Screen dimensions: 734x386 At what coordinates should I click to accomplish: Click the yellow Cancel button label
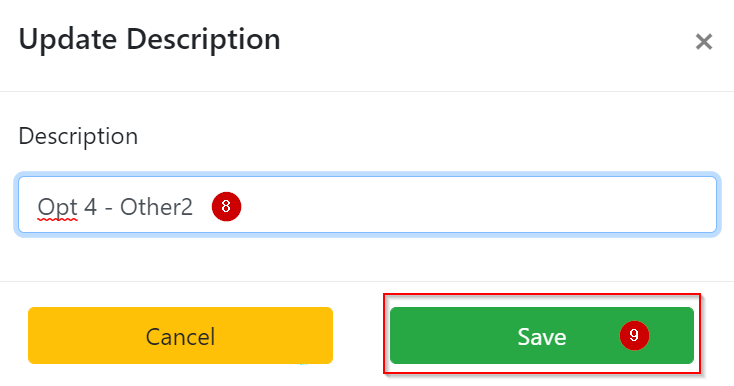click(180, 337)
